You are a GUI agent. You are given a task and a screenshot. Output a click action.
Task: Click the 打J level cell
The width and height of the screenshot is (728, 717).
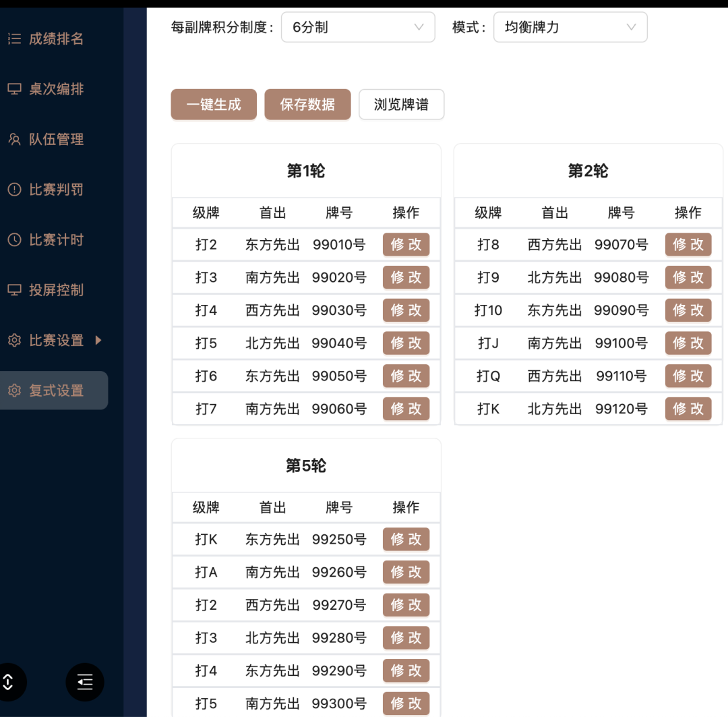(488, 343)
